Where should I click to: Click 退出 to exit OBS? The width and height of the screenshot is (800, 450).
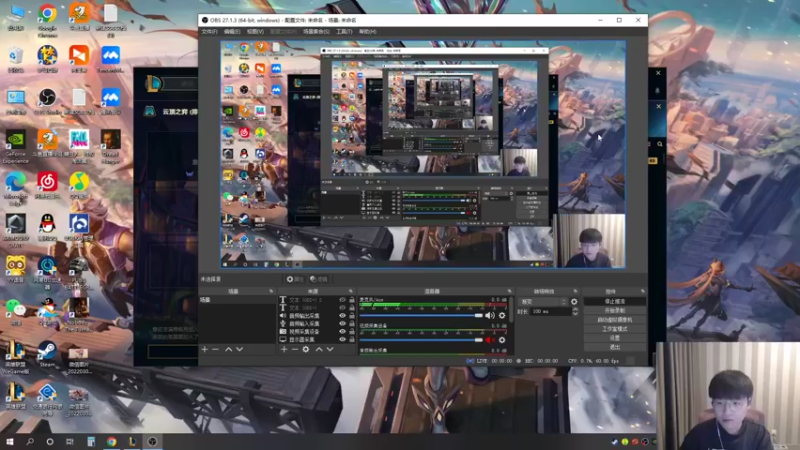point(614,347)
